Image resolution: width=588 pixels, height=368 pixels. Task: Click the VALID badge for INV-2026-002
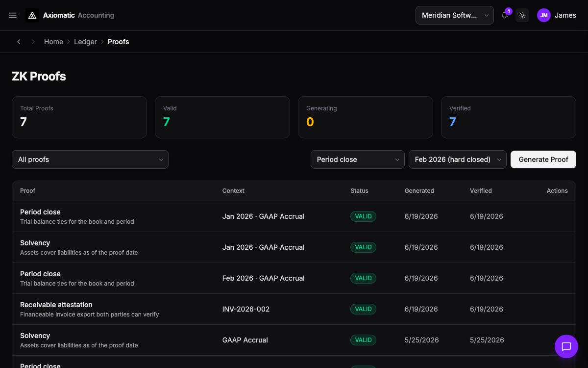point(363,309)
